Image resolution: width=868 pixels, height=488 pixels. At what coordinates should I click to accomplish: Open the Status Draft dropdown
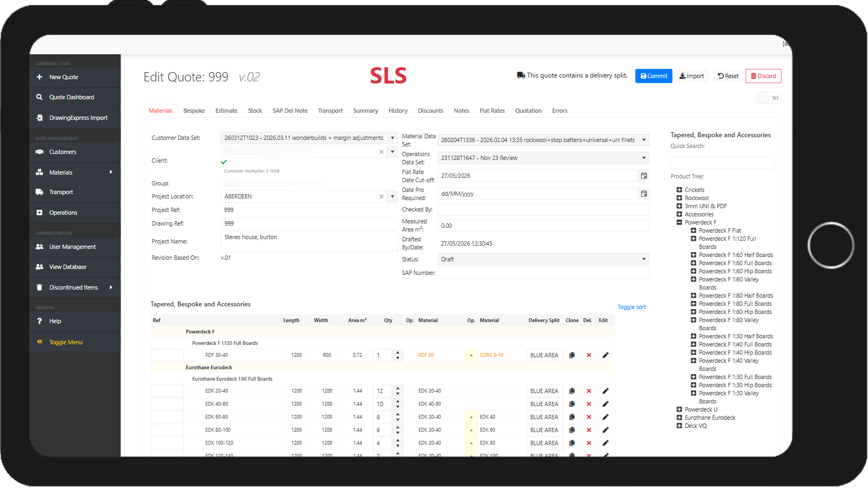pyautogui.click(x=644, y=259)
